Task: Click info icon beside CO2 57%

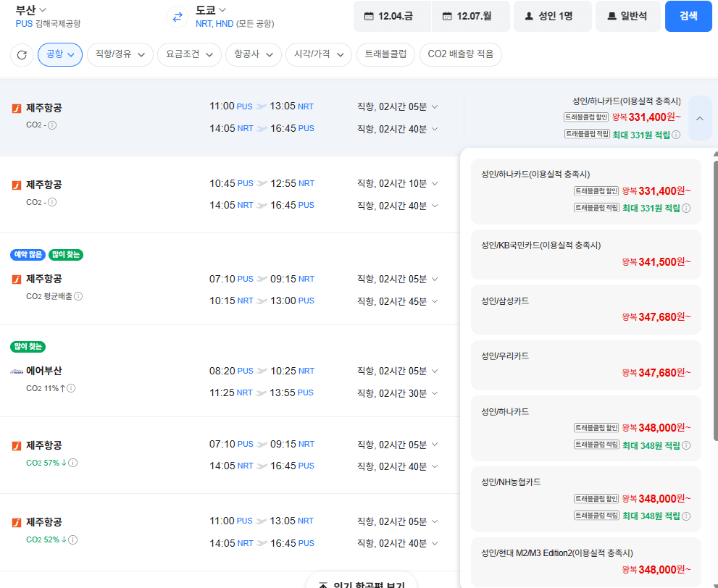Action: pos(72,463)
